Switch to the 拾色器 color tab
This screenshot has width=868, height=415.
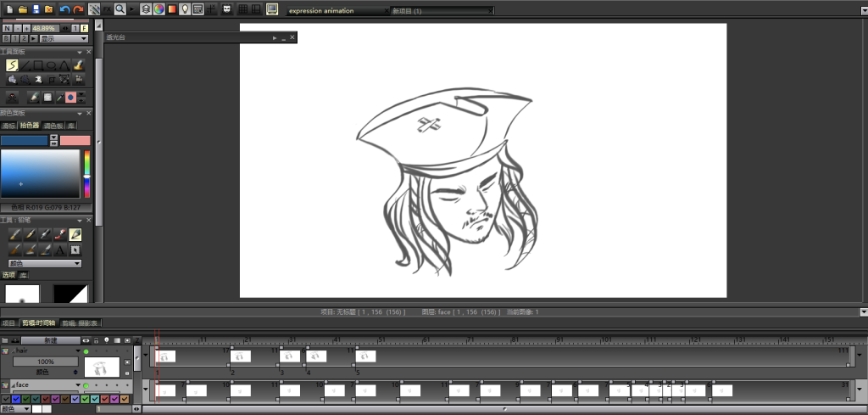coord(30,126)
